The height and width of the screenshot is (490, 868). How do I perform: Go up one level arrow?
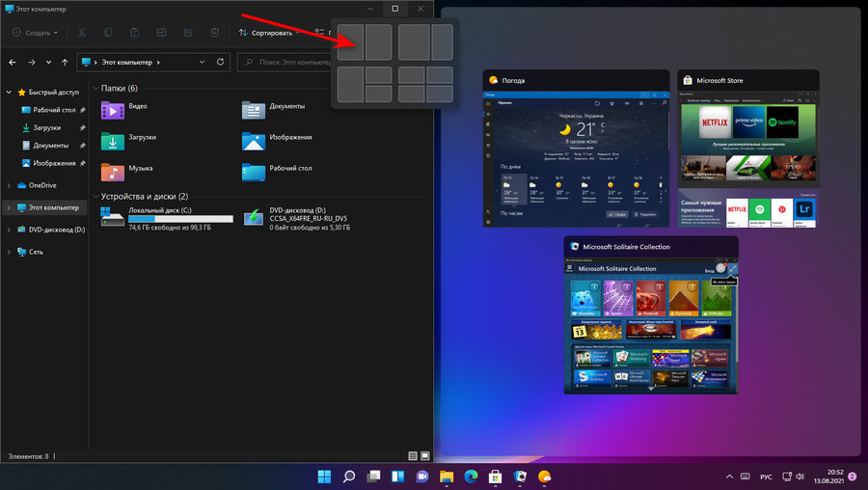point(65,63)
